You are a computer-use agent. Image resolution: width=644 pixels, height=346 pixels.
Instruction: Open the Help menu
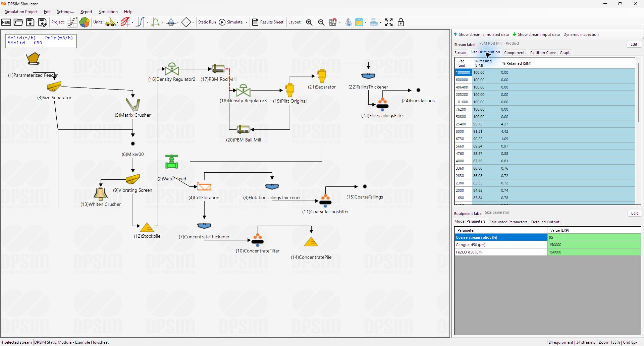(x=128, y=12)
